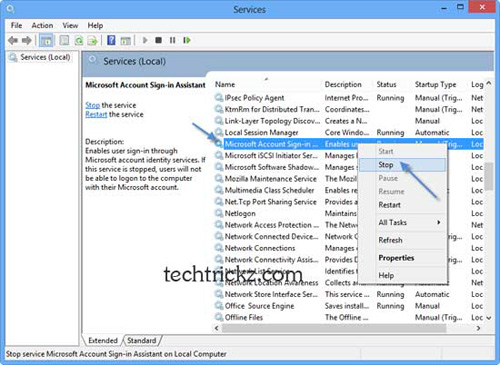
Task: Open the Help menu in menu bar
Action: pyautogui.click(x=95, y=25)
